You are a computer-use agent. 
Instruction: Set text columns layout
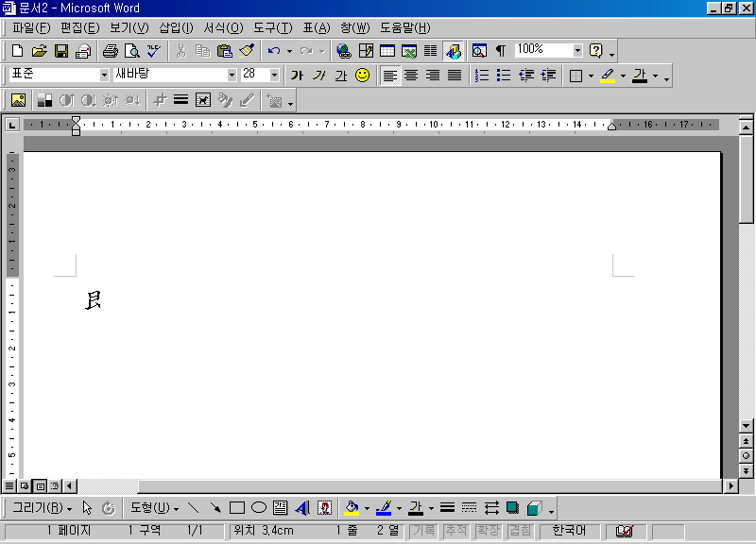tap(431, 51)
